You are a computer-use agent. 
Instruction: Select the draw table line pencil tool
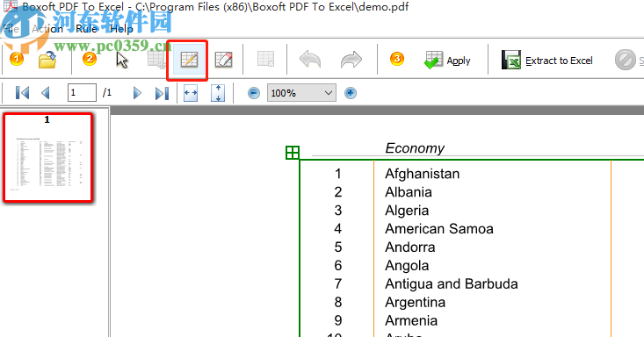[x=189, y=60]
